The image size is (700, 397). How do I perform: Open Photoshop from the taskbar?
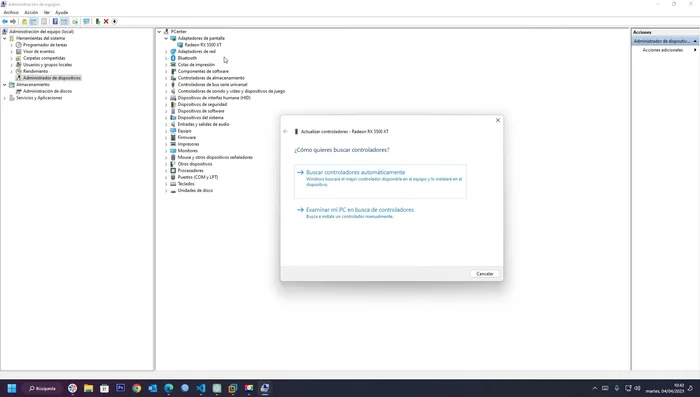121,388
